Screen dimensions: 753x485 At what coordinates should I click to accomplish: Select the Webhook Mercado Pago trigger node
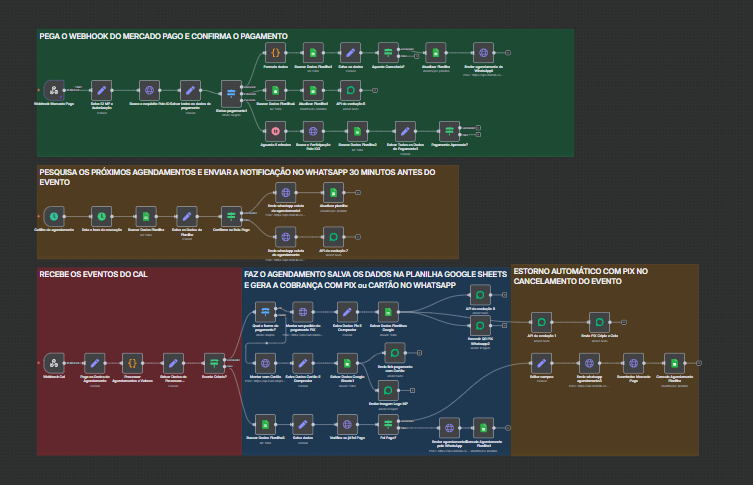(54, 90)
